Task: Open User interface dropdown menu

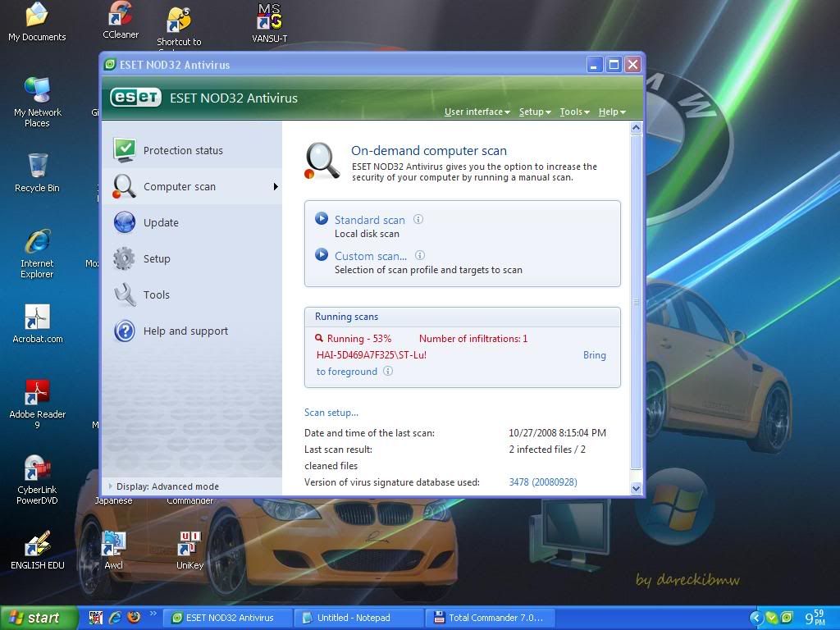Action: coord(477,112)
